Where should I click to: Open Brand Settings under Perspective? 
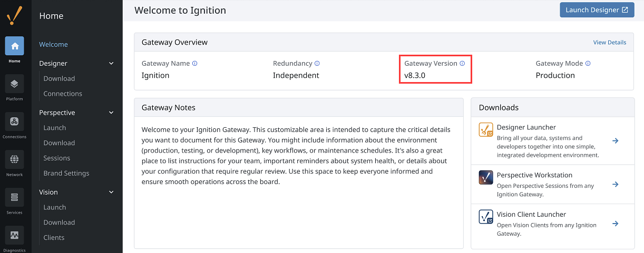tap(66, 173)
